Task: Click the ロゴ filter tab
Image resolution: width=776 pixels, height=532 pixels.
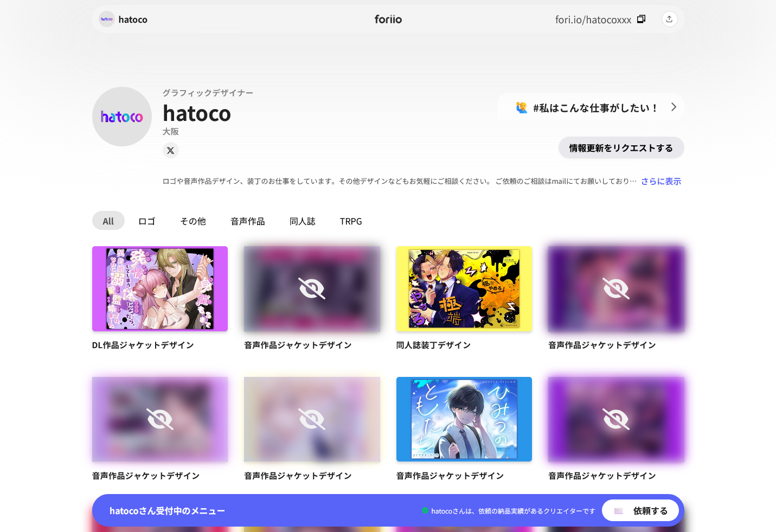Action: pos(146,221)
